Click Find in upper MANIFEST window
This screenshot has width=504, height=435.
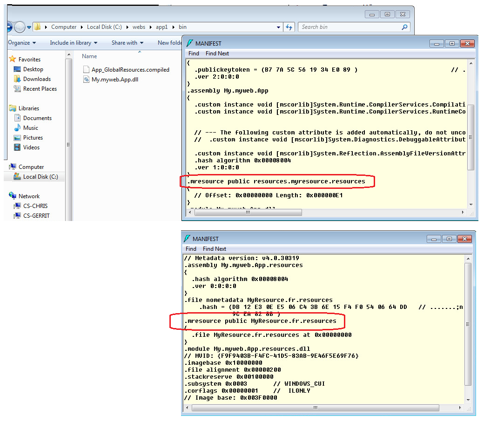[x=194, y=54]
